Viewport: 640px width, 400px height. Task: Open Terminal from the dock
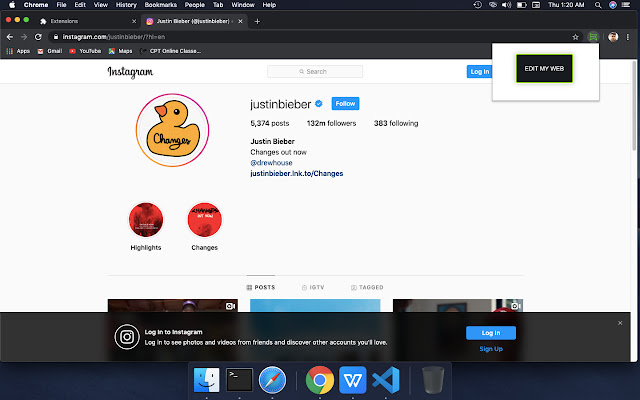click(x=239, y=380)
